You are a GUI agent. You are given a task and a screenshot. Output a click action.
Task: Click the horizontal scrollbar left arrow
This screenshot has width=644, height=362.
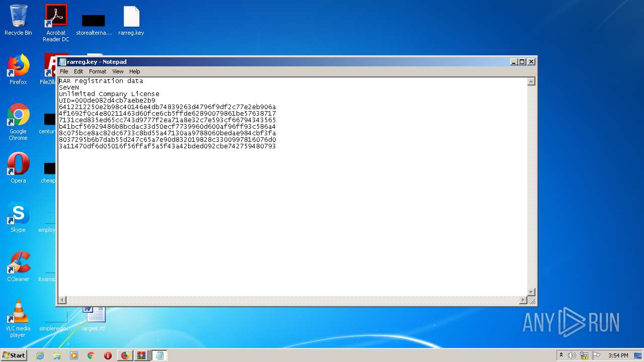[x=62, y=300]
